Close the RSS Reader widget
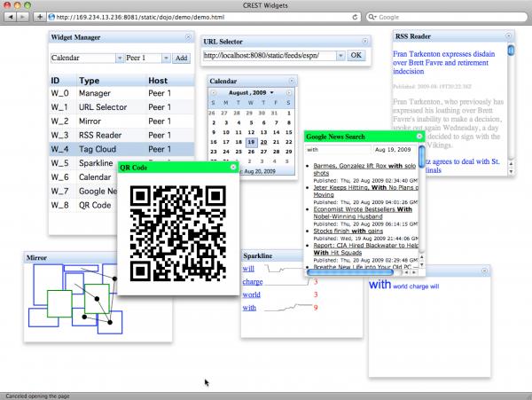This screenshot has width=532, height=400. click(508, 35)
